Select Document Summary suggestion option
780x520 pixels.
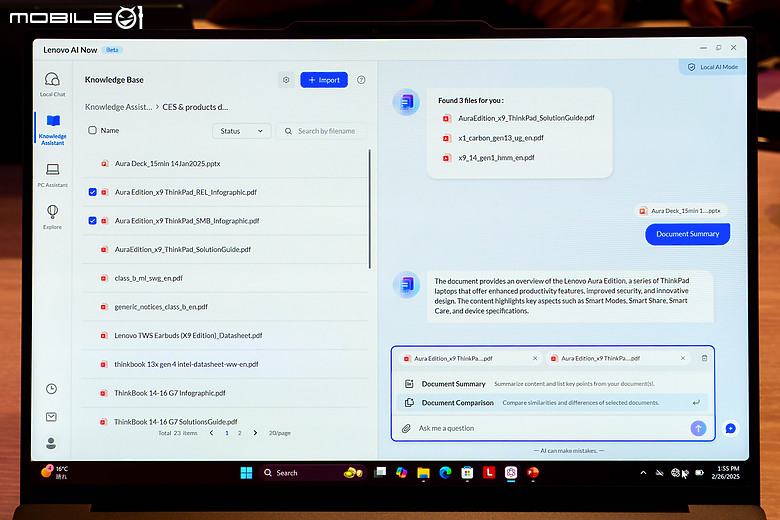point(553,384)
